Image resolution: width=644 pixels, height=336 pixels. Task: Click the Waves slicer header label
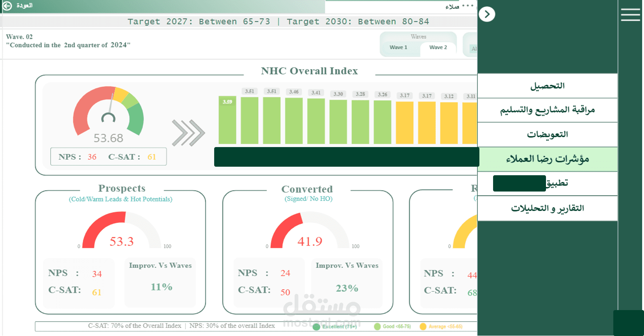[418, 37]
